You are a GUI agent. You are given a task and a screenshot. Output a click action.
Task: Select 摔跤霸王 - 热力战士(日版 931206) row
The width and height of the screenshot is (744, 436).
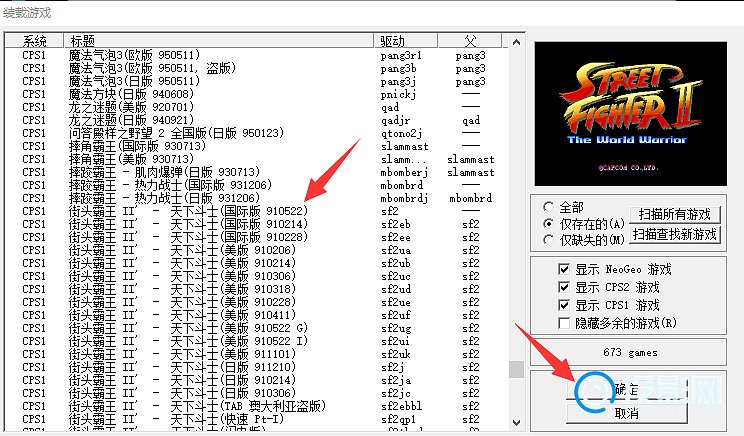(256, 198)
